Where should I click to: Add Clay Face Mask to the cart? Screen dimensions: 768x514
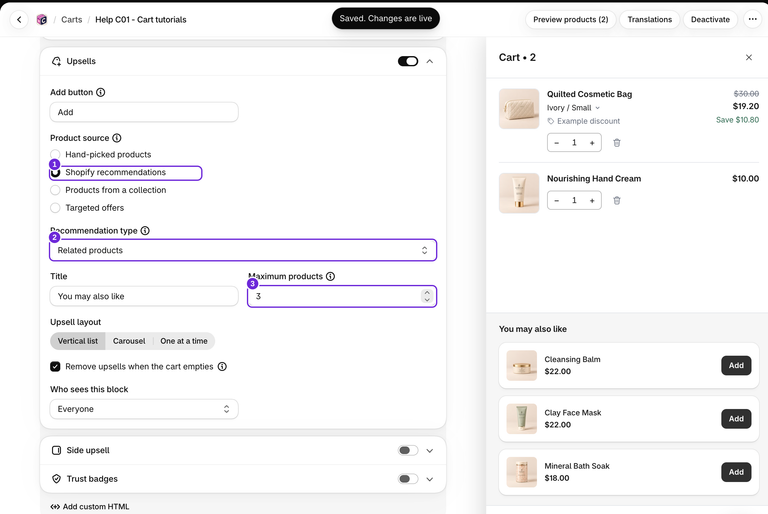point(736,419)
